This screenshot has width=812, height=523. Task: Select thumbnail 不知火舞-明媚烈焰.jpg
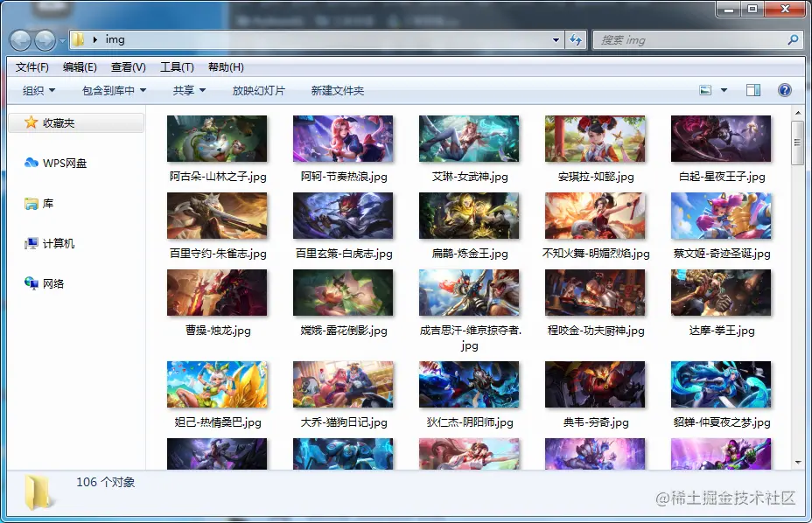(x=595, y=216)
